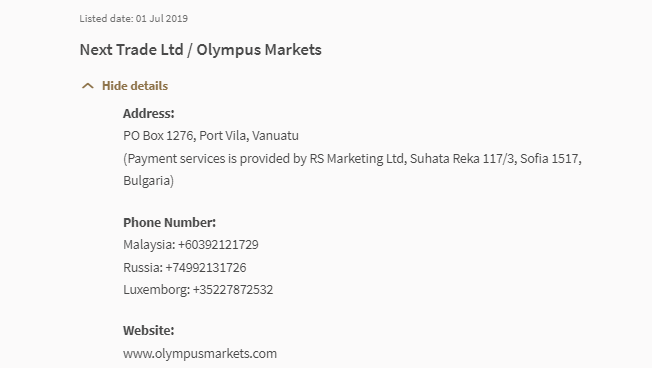The height and width of the screenshot is (368, 652).
Task: Select the Address label
Action: click(148, 114)
